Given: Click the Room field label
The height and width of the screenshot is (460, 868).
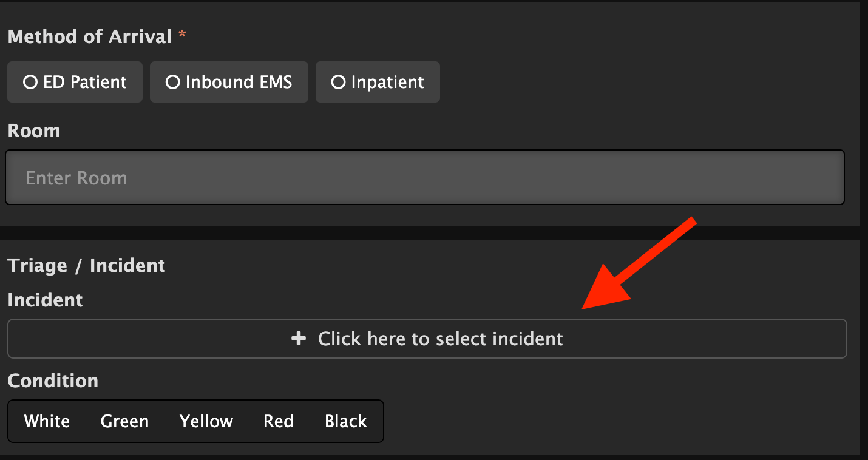Looking at the screenshot, I should (x=34, y=130).
